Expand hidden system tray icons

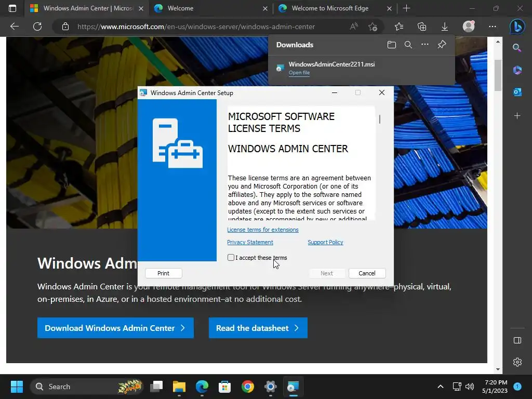[441, 387]
